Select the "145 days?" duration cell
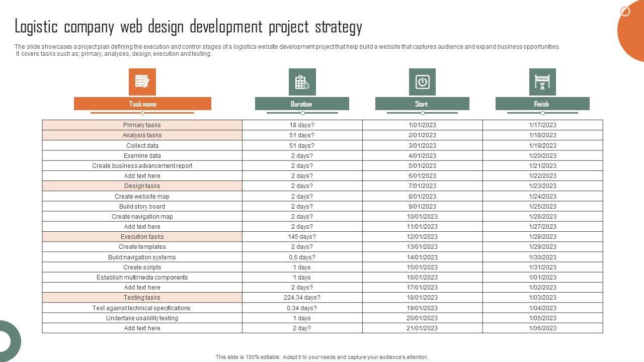The height and width of the screenshot is (362, 644). (x=302, y=237)
